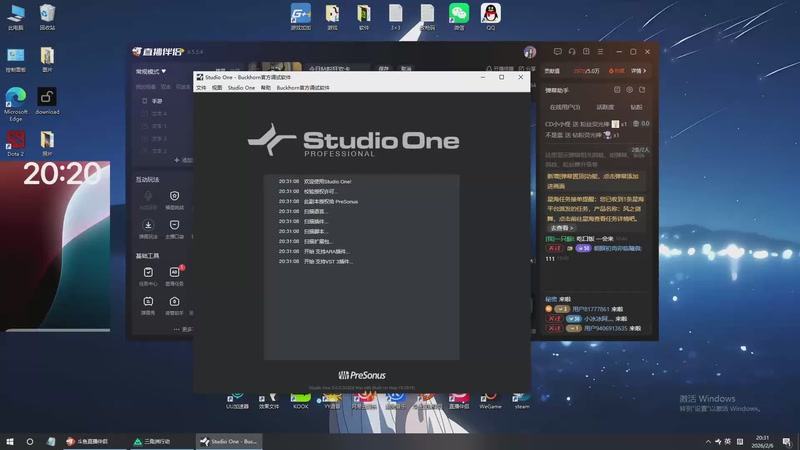Switch to the 活跃度 tab
800x450 pixels.
click(x=605, y=107)
